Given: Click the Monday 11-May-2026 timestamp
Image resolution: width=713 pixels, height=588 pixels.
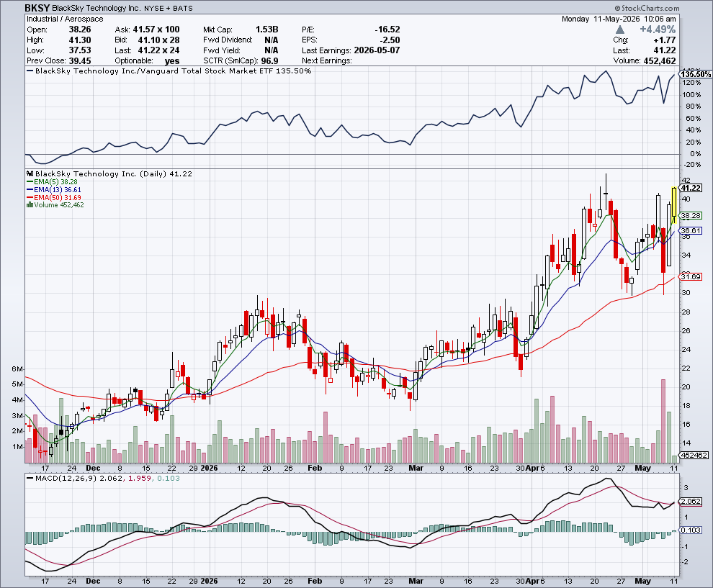Looking at the screenshot, I should [619, 19].
